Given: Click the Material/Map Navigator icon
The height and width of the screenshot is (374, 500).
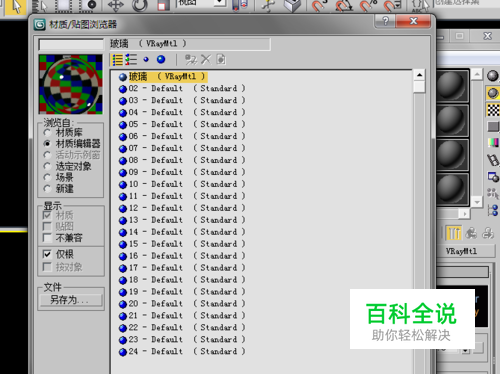Looking at the screenshot, I should [493, 210].
